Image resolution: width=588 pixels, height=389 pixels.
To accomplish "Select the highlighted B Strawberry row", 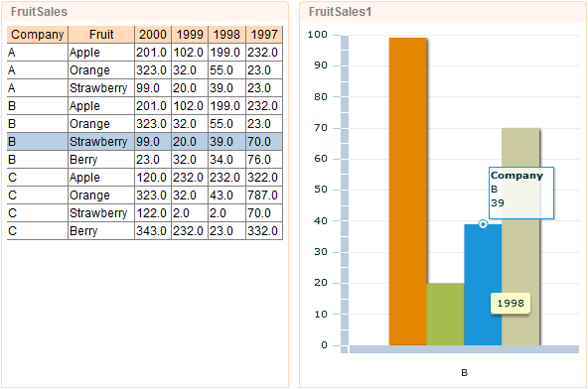I will 145,142.
